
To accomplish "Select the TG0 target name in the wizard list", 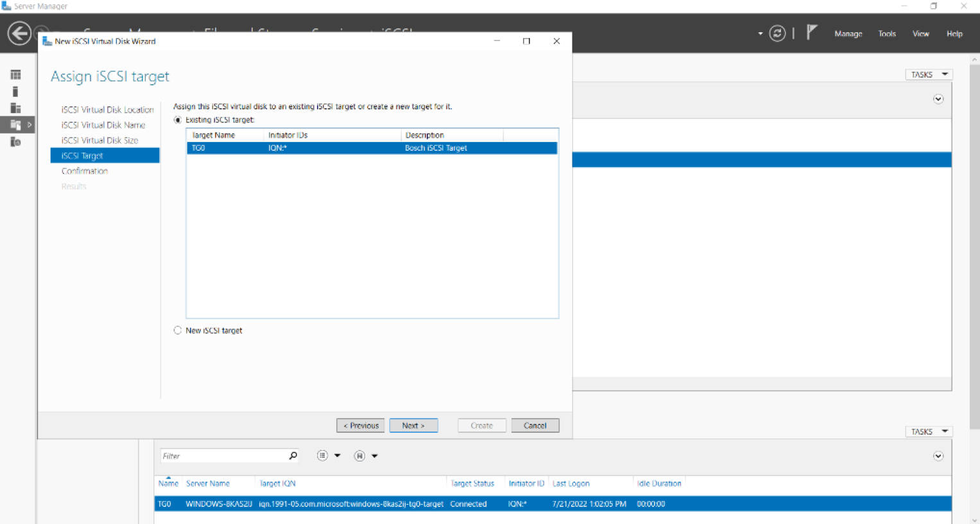I will pyautogui.click(x=198, y=148).
